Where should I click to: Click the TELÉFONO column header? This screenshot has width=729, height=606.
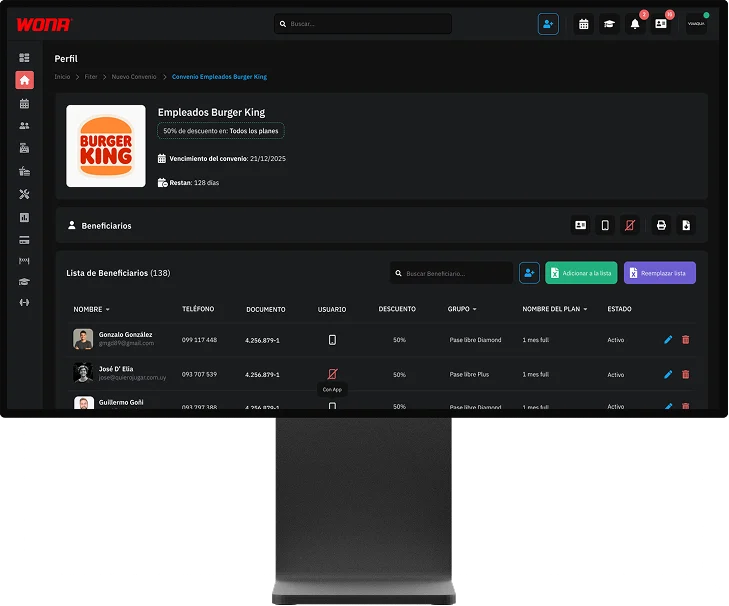point(198,309)
